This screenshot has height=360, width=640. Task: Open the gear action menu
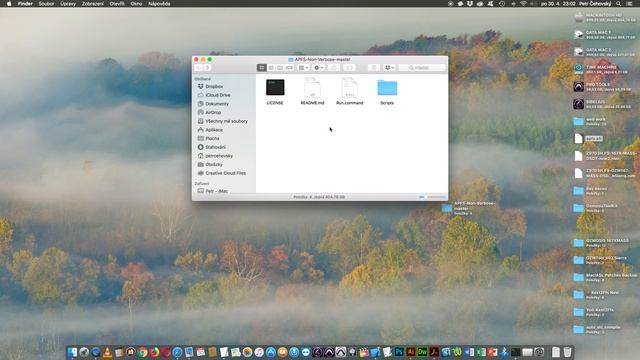(319, 68)
